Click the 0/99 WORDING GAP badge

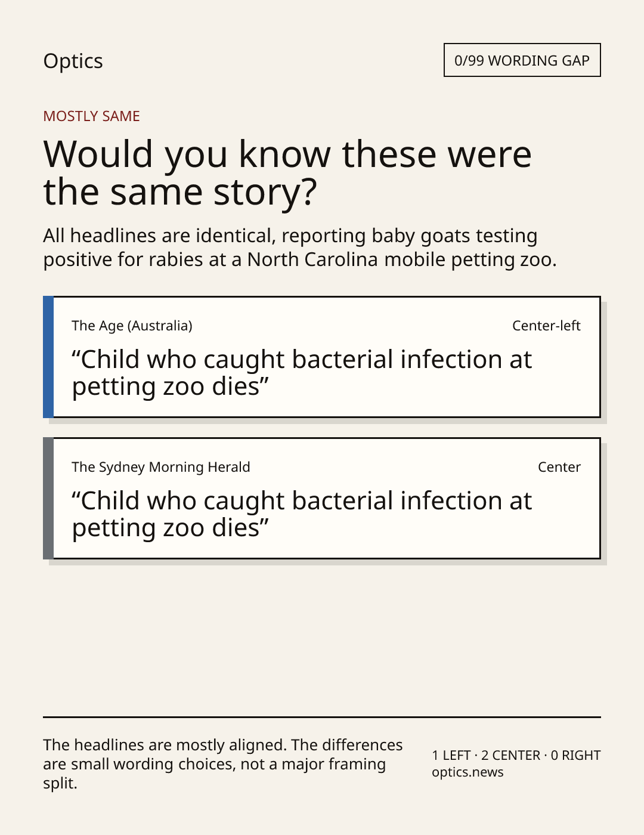pyautogui.click(x=522, y=60)
